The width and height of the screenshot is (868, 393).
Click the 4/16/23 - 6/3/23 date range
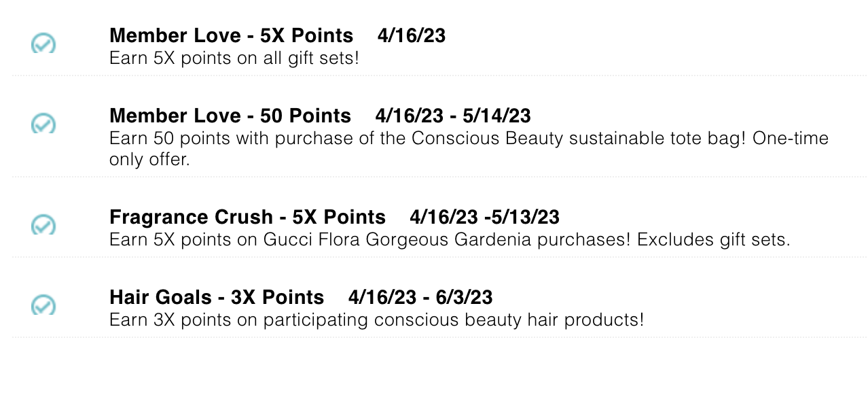pos(420,297)
